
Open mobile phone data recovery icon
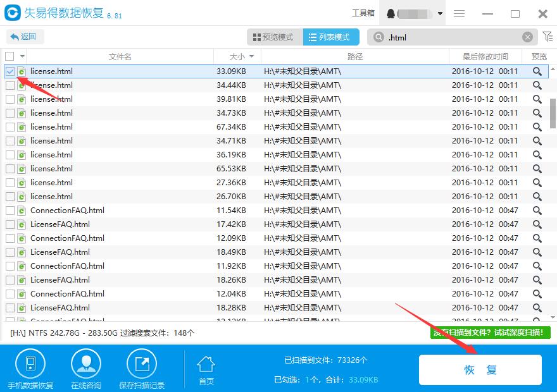click(30, 364)
